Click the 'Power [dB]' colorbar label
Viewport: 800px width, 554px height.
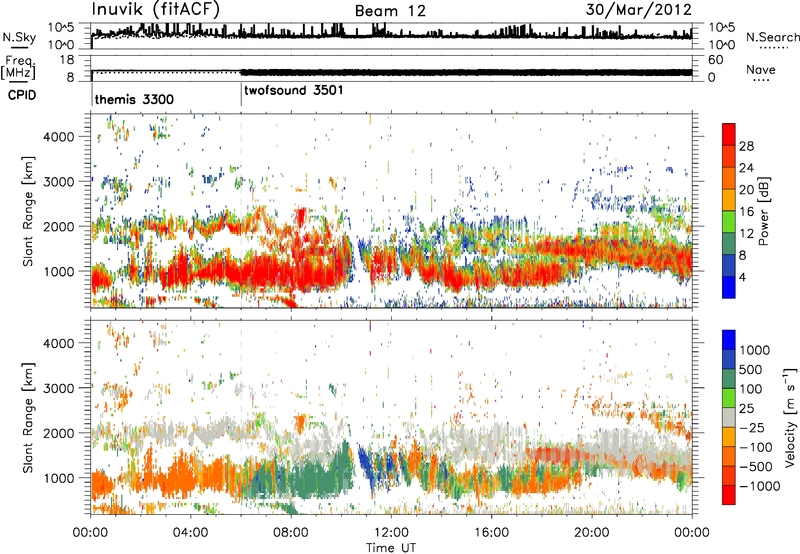coord(763,211)
